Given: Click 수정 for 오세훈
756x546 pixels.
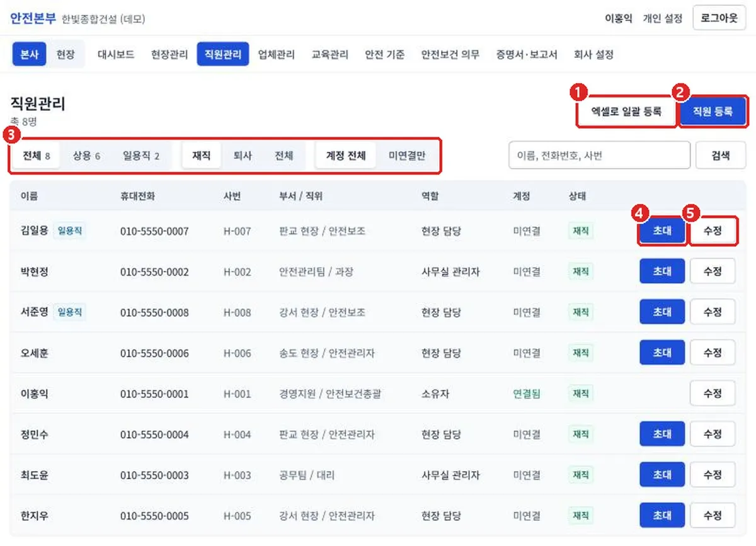Looking at the screenshot, I should (713, 353).
